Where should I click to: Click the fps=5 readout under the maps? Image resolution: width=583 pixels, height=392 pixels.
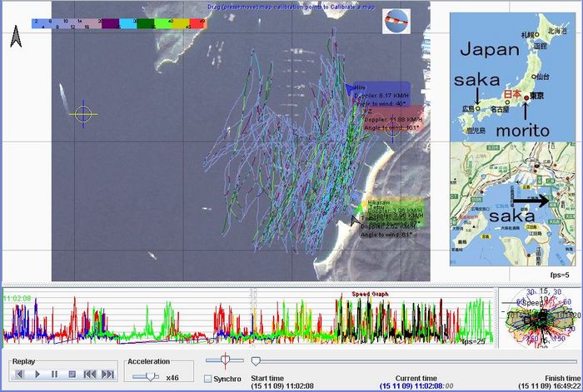click(560, 275)
